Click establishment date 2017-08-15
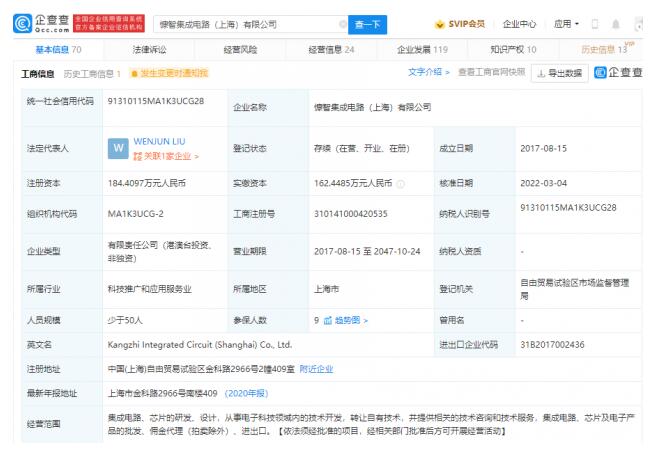Screen dimensions: 666x463 543,149
